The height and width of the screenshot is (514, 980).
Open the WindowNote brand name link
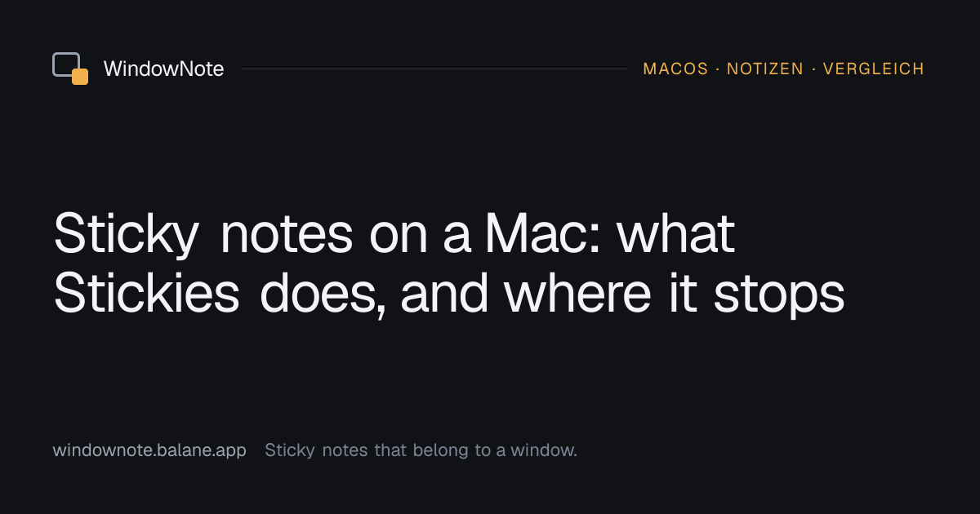[x=163, y=69]
